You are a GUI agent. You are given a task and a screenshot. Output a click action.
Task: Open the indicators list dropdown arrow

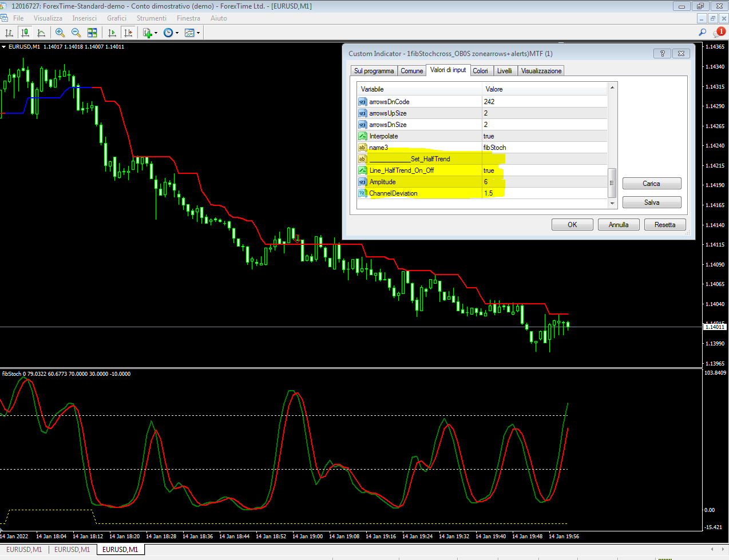[156, 33]
